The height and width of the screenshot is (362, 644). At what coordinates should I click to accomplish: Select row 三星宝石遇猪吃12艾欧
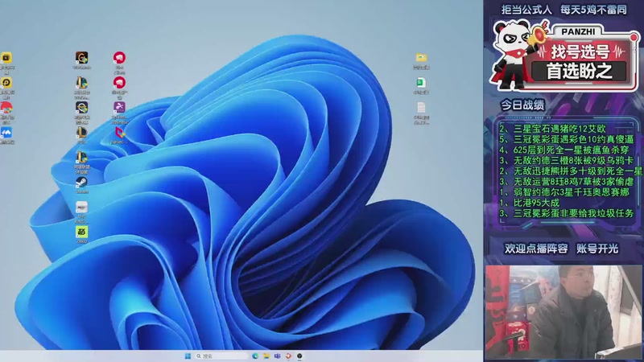(553, 129)
